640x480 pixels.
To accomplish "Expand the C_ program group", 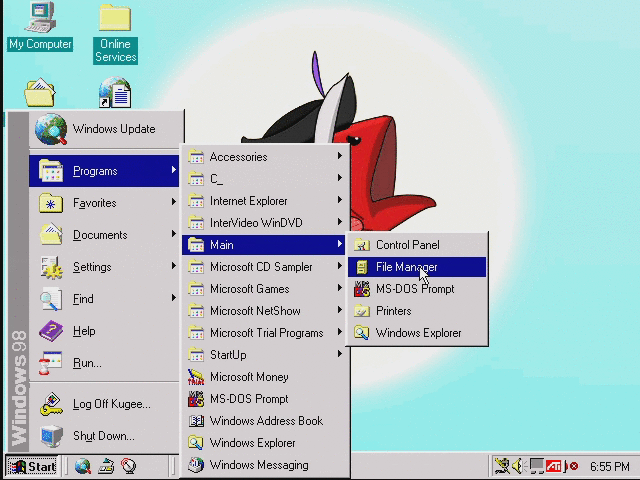I will click(263, 179).
